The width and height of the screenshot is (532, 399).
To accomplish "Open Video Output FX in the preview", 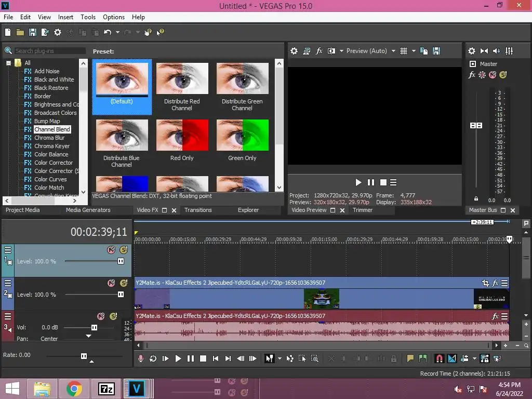I will pos(319,51).
